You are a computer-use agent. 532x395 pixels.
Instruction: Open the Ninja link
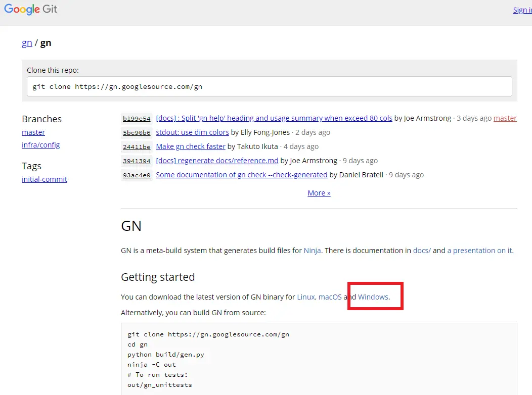312,251
